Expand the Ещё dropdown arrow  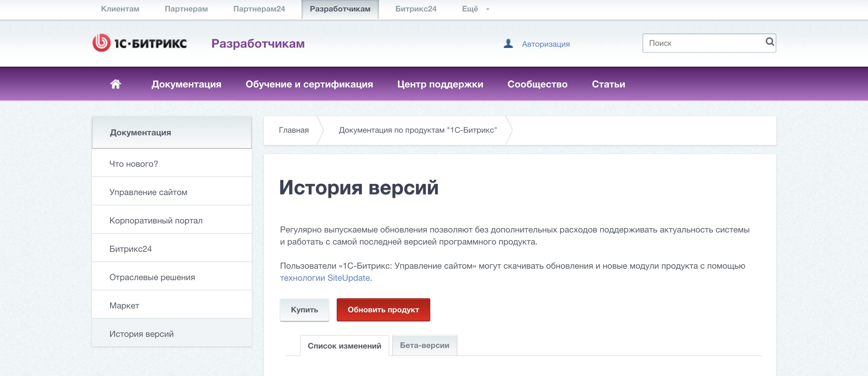click(488, 9)
